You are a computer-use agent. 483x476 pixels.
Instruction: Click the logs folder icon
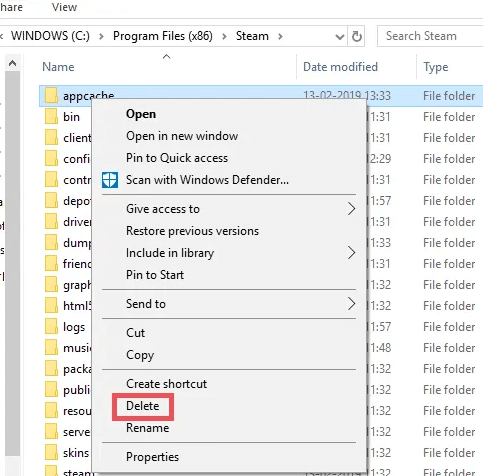tap(51, 327)
